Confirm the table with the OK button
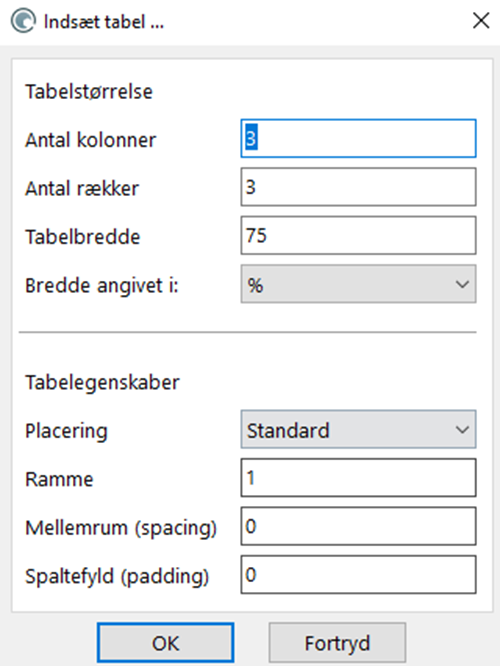Image resolution: width=500 pixels, height=666 pixels. pos(165,643)
